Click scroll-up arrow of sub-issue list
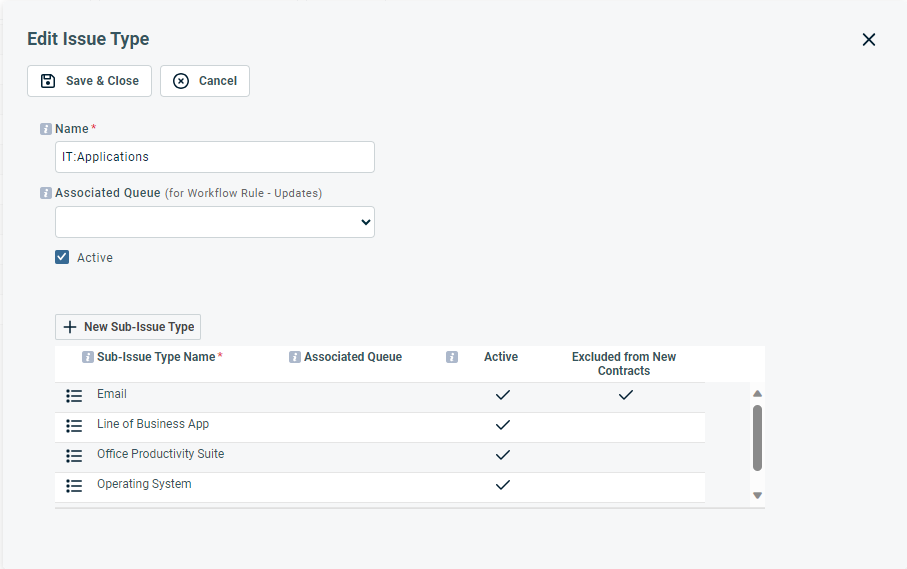Viewport: 907px width, 569px height. [757, 394]
